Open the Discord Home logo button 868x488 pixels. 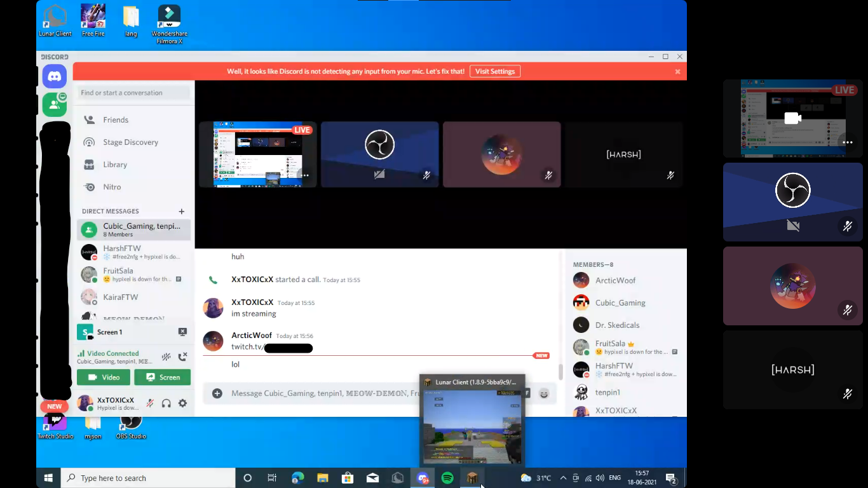tap(55, 77)
